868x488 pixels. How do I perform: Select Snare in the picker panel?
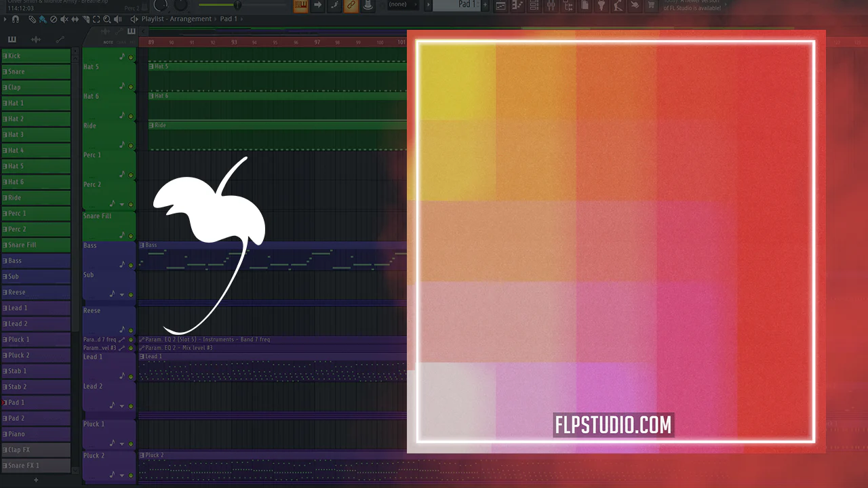pyautogui.click(x=36, y=71)
